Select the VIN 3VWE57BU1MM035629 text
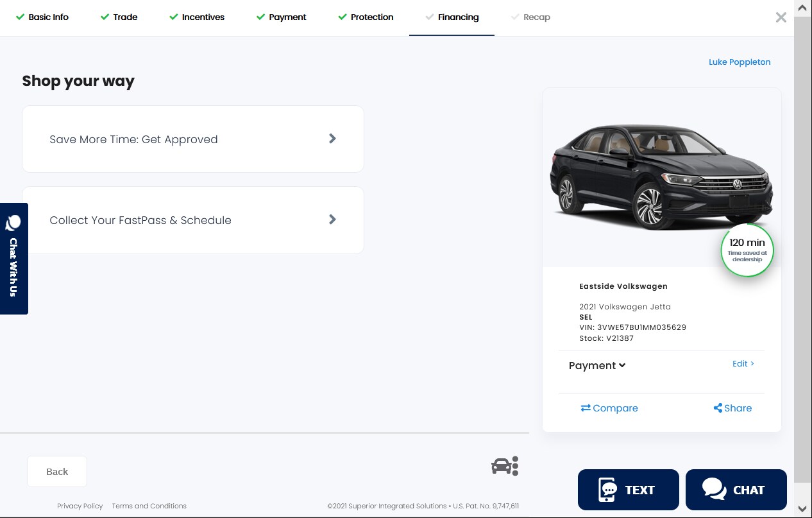 pos(632,327)
